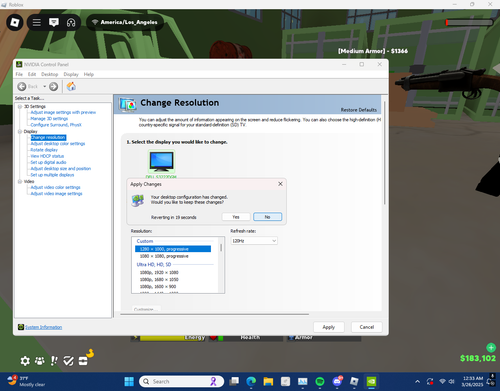The image size is (500, 391).
Task: Select the highlighted custom progressive resolution
Action: (173, 249)
